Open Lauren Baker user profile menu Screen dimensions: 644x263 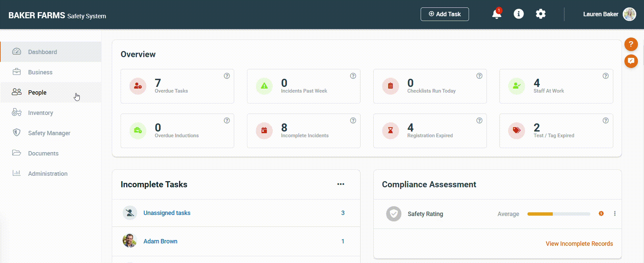point(609,14)
